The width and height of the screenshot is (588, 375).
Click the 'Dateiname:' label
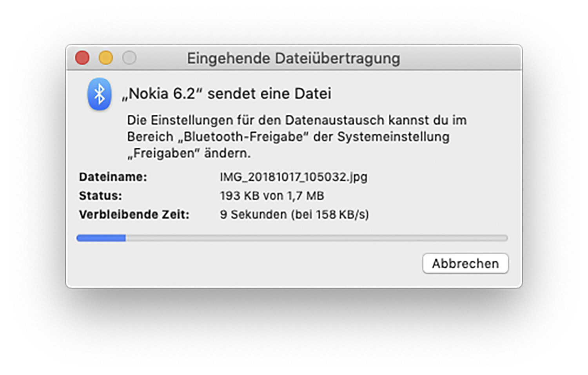click(x=113, y=177)
